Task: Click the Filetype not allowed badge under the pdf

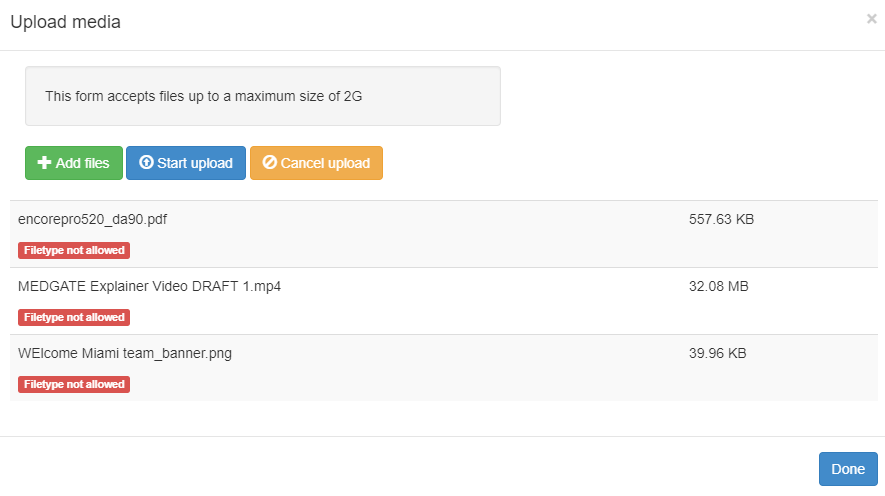Action: [74, 251]
